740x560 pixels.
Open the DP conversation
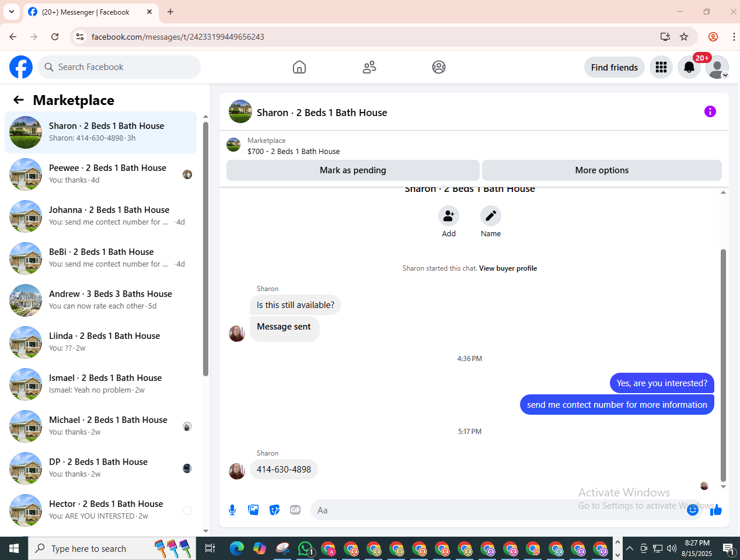pos(100,468)
